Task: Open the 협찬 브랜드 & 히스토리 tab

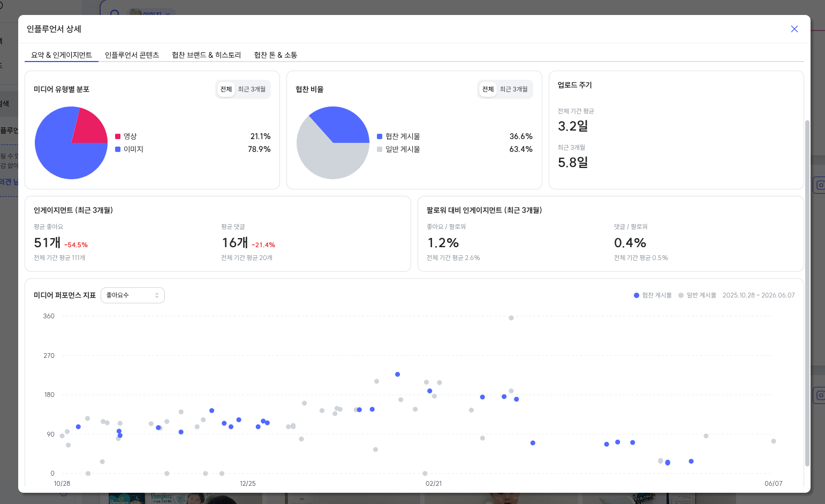Action: [206, 55]
